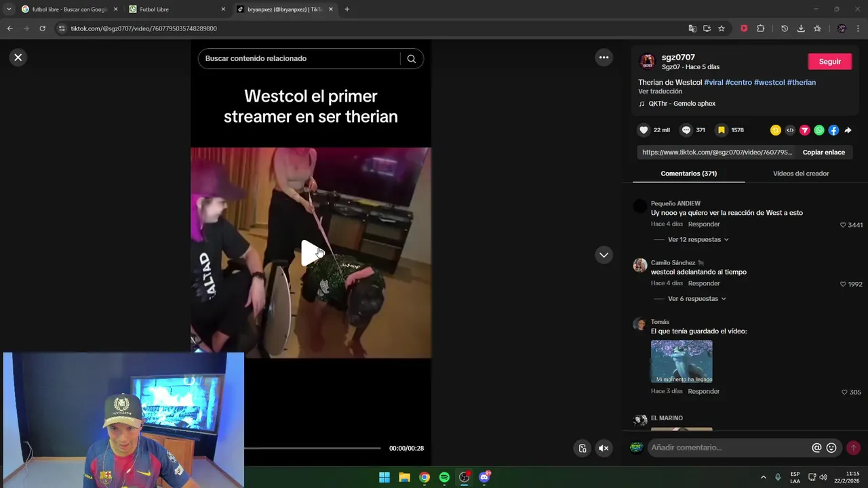Switch to 'Comentarios (371)' tab

tap(688, 174)
